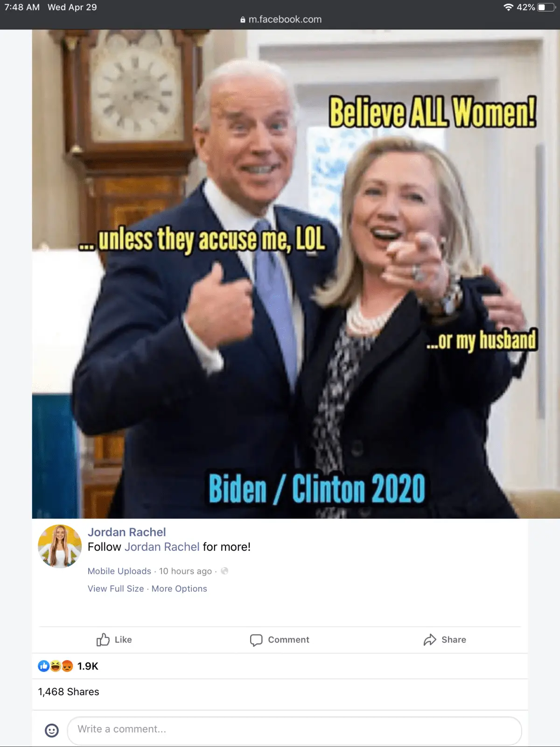
Task: Click the Comment speech bubble icon
Action: coord(256,640)
